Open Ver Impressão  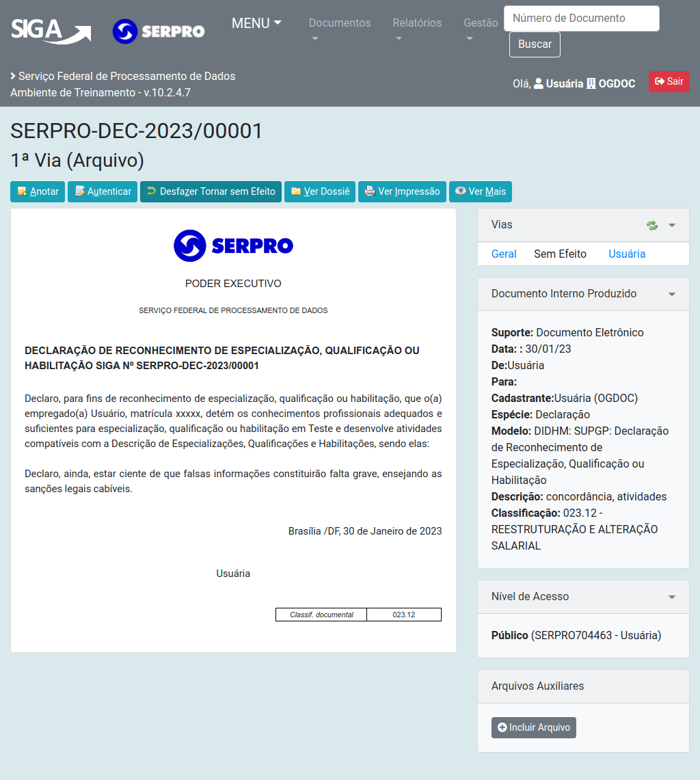[402, 191]
